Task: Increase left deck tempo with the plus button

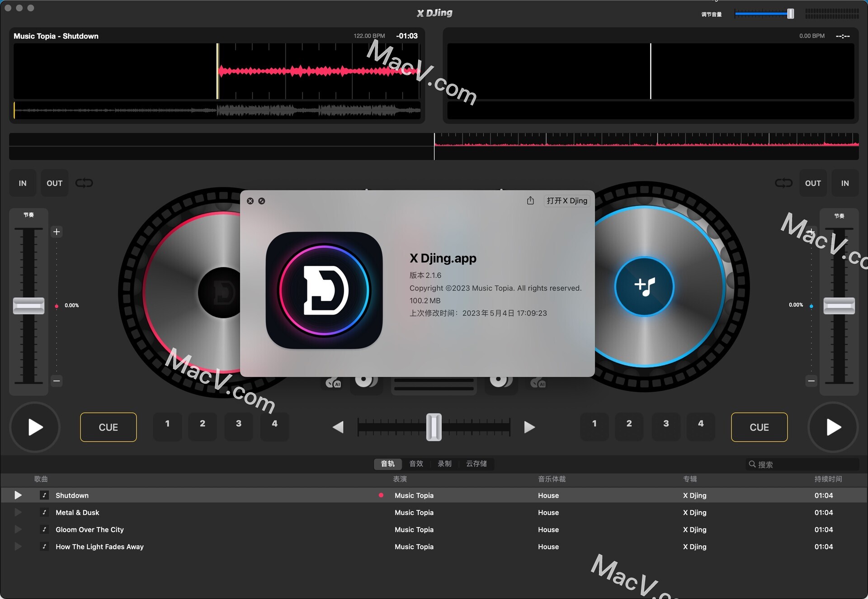Action: tap(57, 232)
